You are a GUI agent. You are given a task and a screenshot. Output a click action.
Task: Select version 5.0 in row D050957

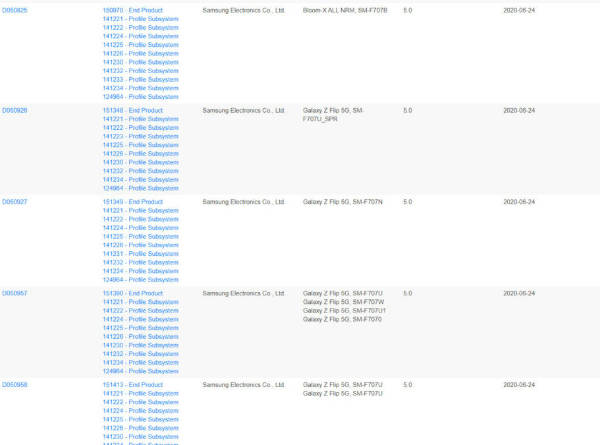pos(408,293)
